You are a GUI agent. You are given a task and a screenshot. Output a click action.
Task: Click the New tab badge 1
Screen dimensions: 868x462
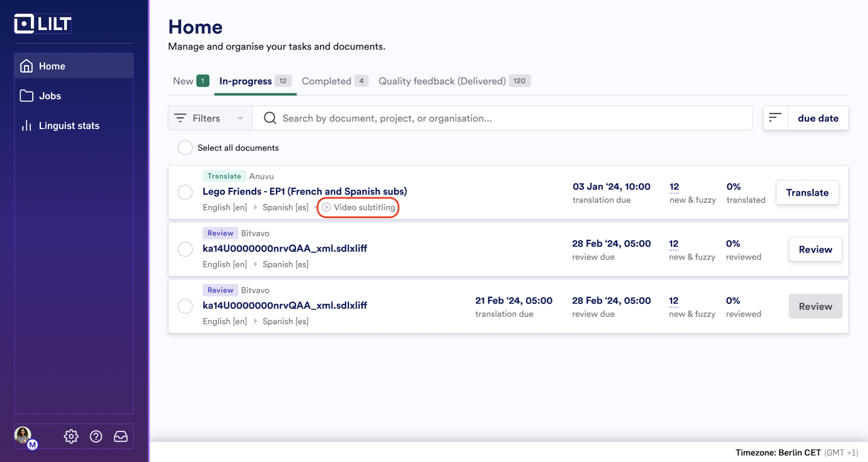203,81
